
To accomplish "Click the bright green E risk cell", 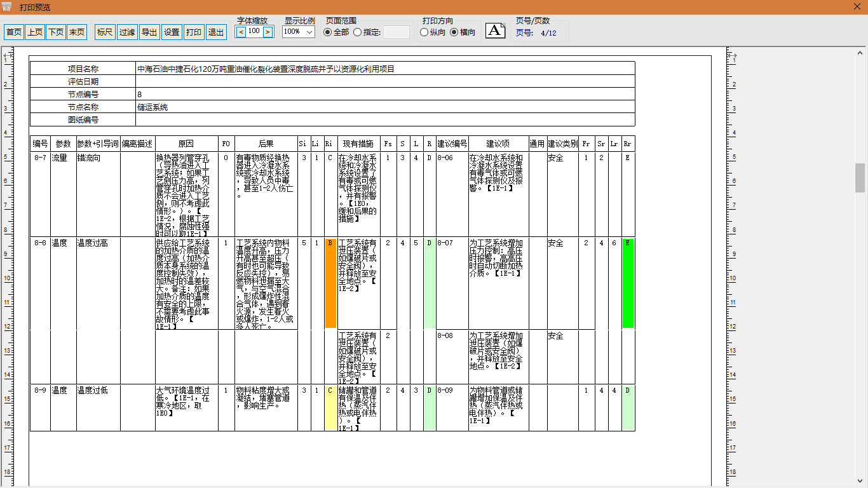I will click(x=628, y=283).
